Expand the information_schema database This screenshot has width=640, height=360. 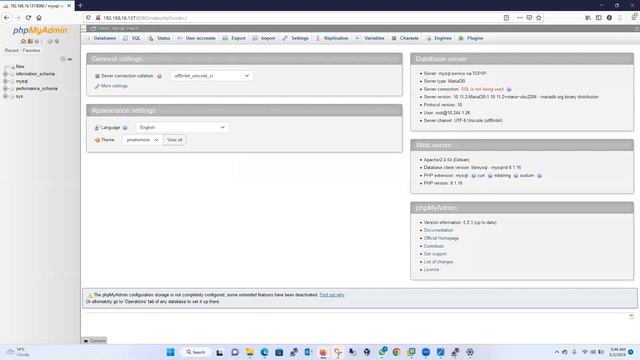[x=5, y=74]
